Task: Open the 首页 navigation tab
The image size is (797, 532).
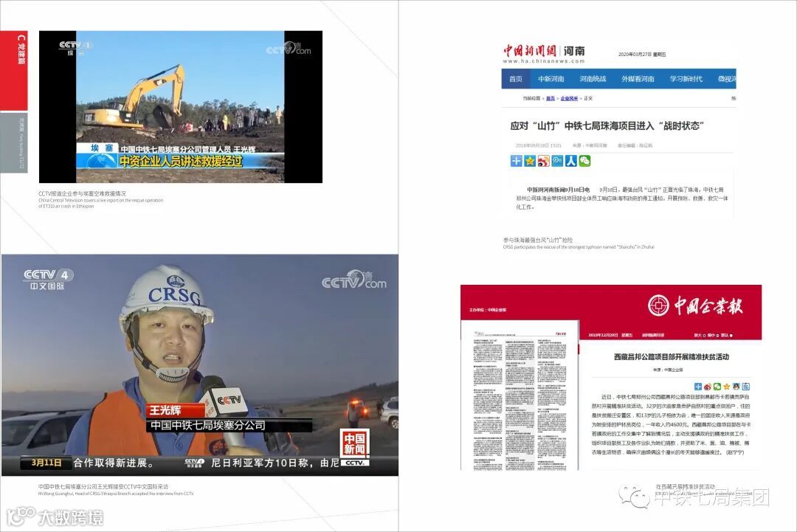Action: click(x=515, y=79)
